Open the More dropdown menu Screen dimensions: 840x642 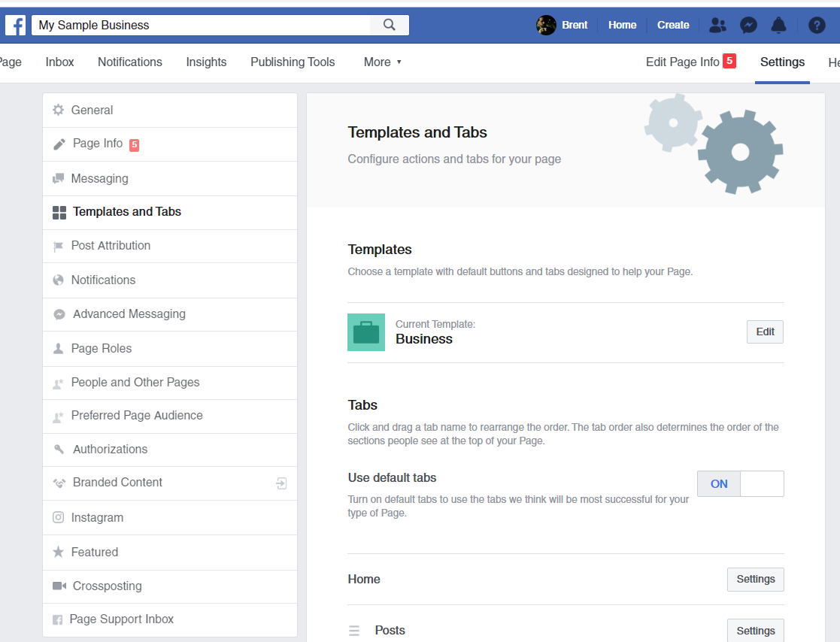pyautogui.click(x=382, y=62)
